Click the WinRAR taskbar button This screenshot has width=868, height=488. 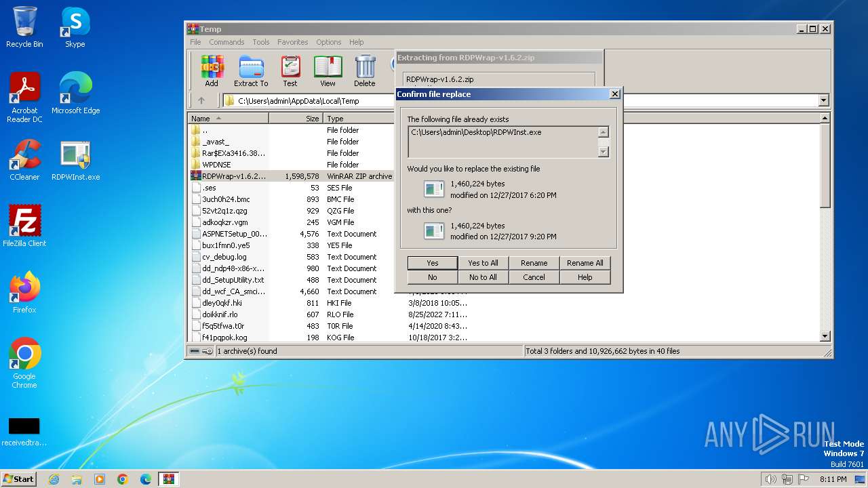tap(169, 479)
